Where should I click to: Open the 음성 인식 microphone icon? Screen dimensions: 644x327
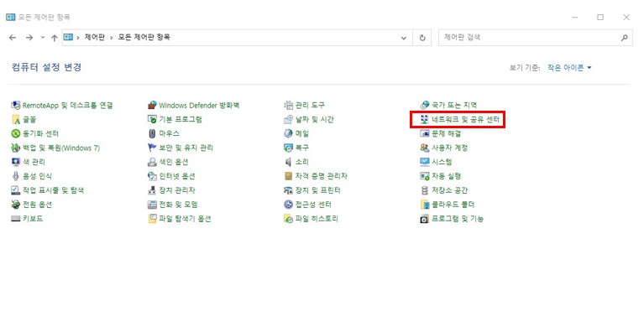[x=16, y=176]
